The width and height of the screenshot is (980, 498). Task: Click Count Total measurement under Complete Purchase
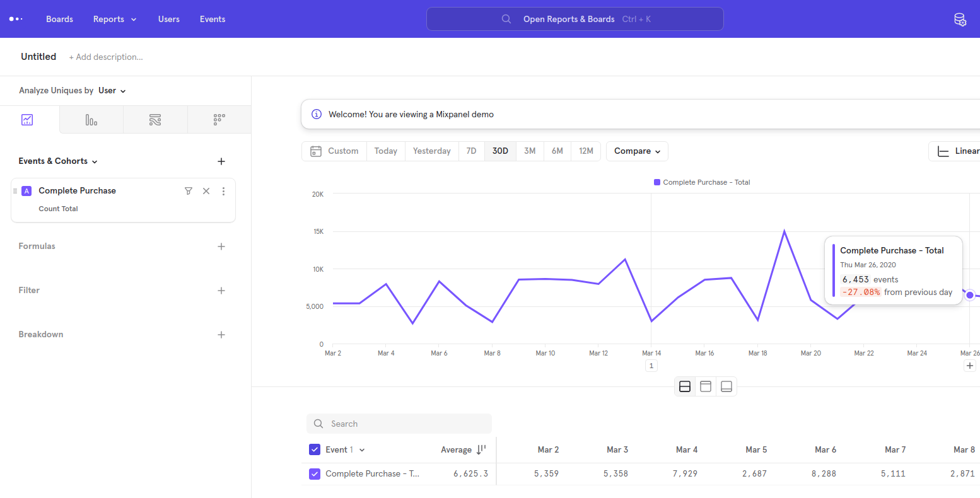(x=58, y=209)
